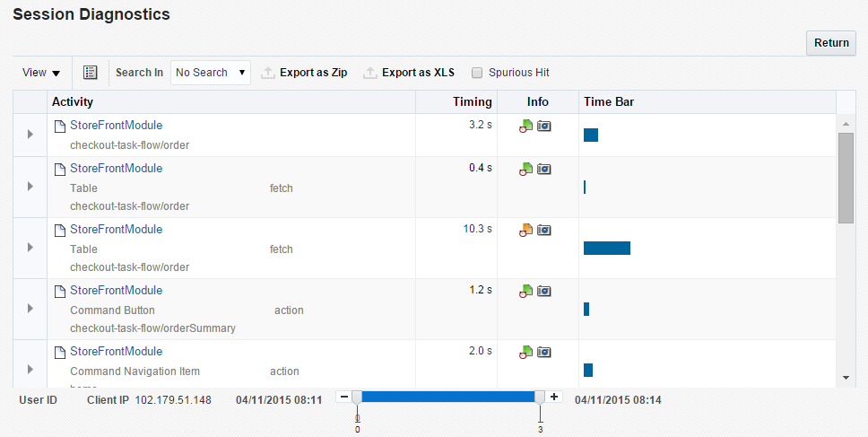Click page icon in 10.3 s row

click(x=60, y=231)
